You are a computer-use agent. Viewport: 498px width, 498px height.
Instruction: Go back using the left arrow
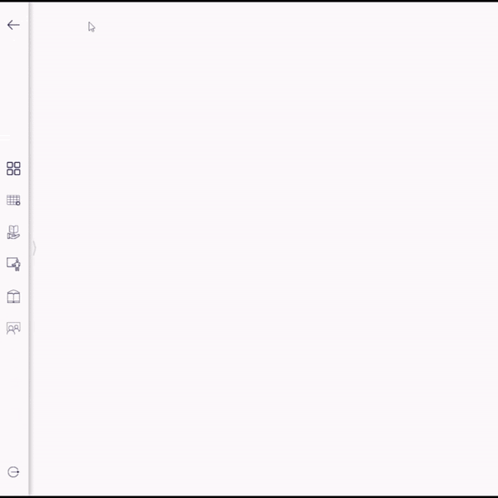[x=13, y=25]
